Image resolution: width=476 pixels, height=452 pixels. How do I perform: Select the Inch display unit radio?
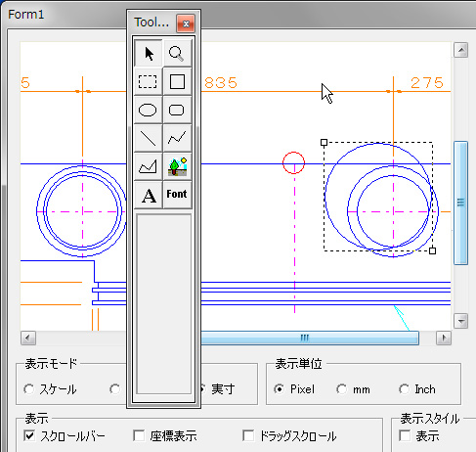(404, 389)
